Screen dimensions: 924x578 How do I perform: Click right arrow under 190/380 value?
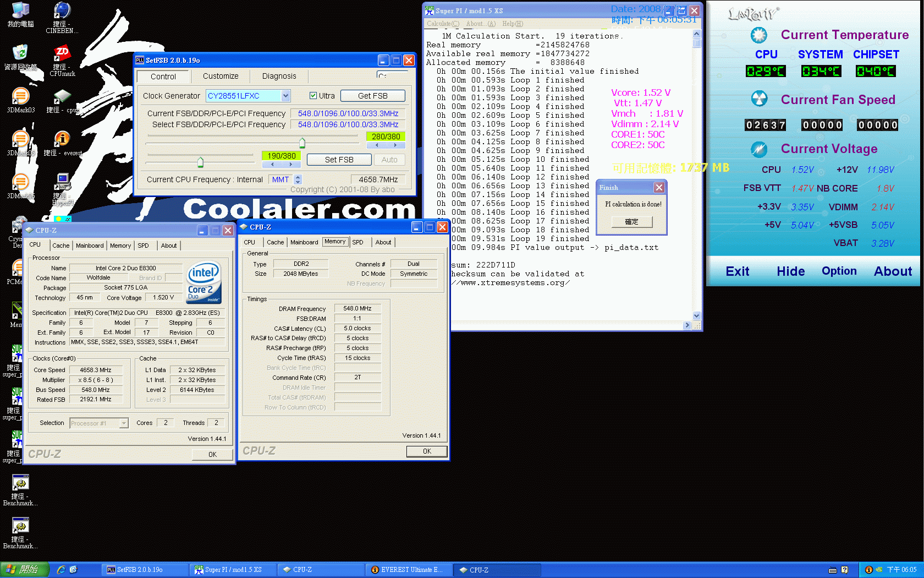point(290,164)
